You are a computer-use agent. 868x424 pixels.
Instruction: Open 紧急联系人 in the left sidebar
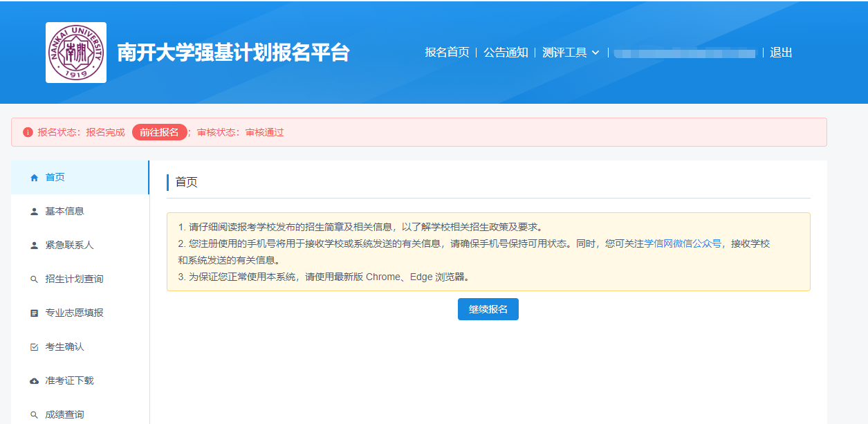[x=80, y=245]
